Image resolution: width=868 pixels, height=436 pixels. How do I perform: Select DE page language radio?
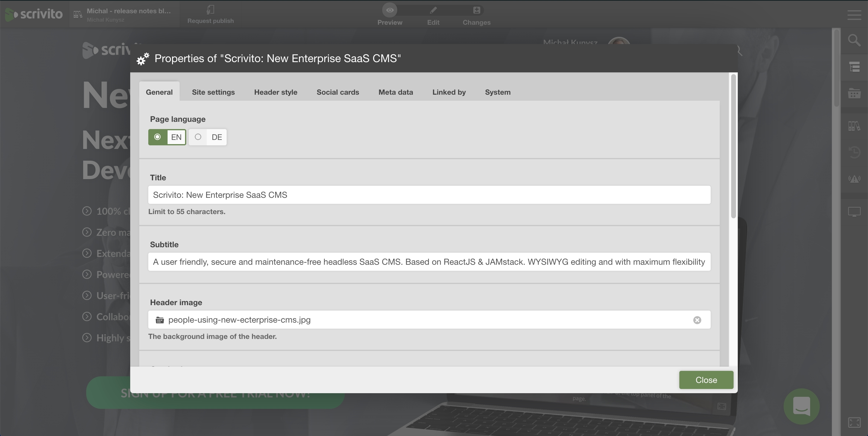pyautogui.click(x=198, y=137)
